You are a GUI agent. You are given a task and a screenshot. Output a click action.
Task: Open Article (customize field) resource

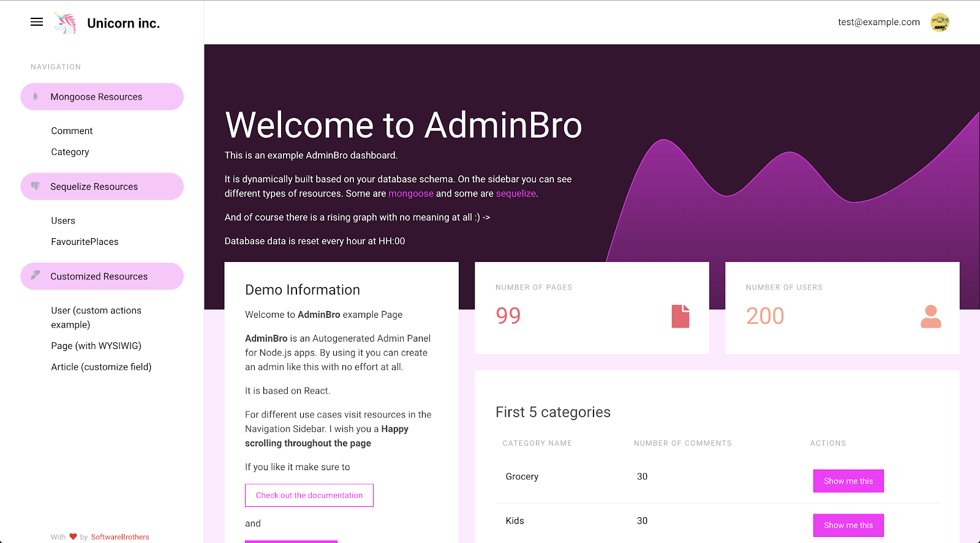pos(101,367)
